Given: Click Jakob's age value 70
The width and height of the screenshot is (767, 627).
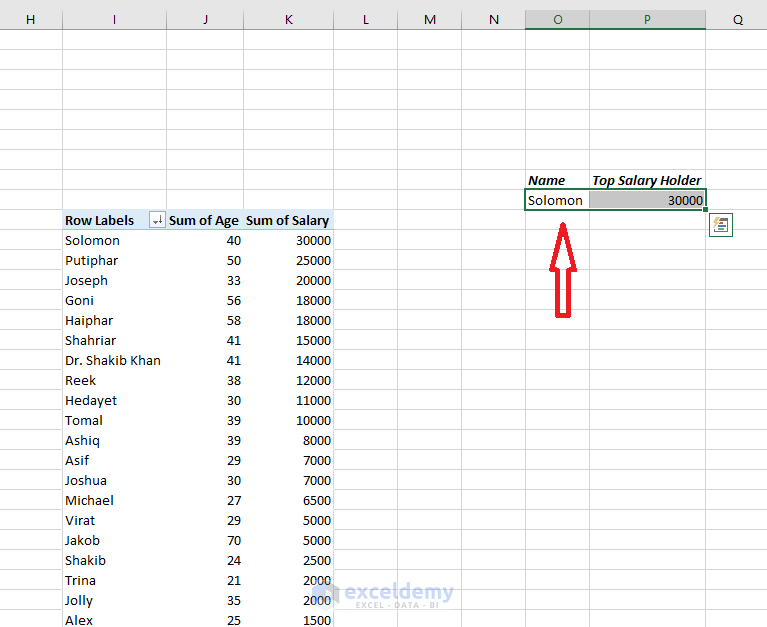Looking at the screenshot, I should pyautogui.click(x=205, y=540).
